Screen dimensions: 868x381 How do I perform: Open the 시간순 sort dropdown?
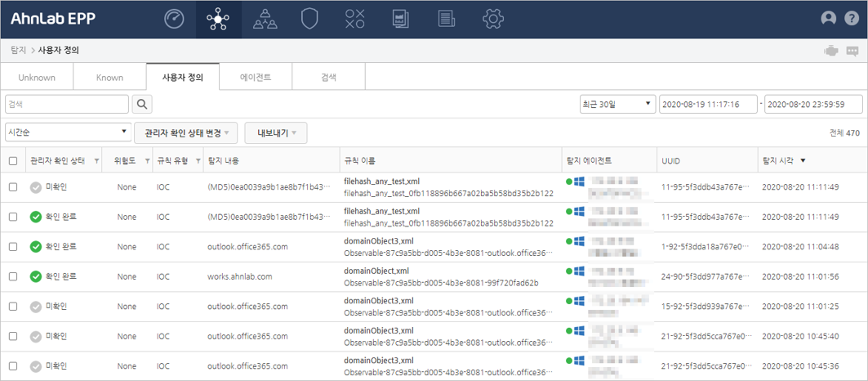click(68, 132)
